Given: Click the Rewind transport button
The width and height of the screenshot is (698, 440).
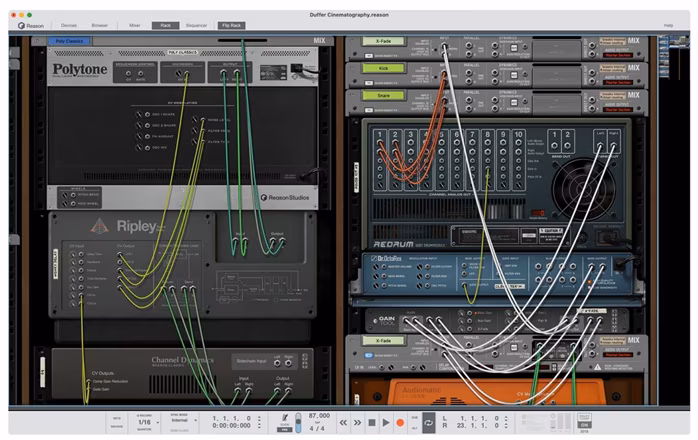Looking at the screenshot, I should [342, 423].
